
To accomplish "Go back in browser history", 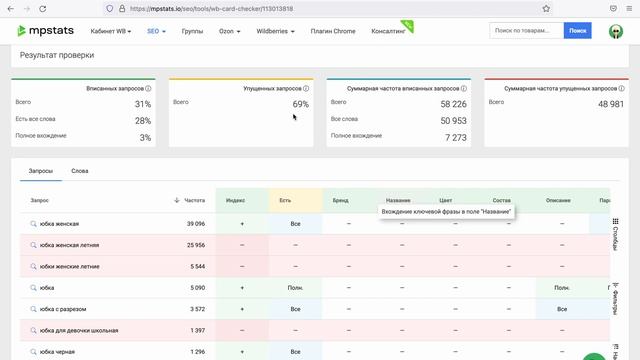I will point(11,9).
